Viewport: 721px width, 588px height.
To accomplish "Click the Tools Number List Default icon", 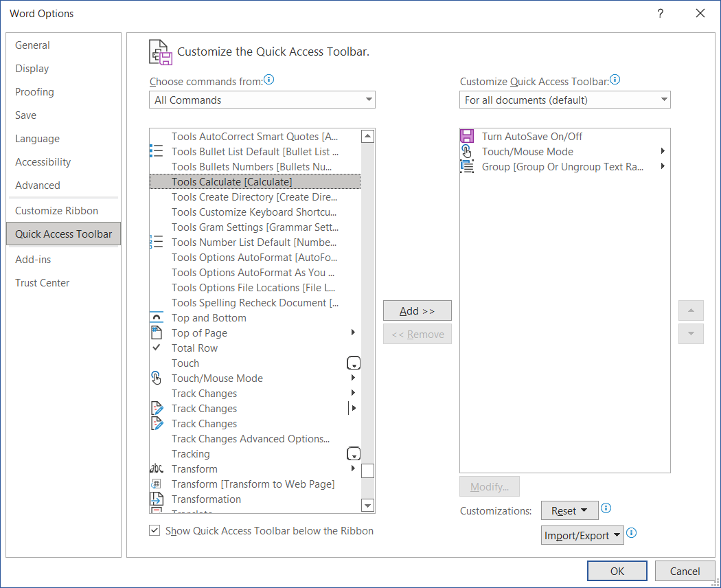I will (157, 242).
